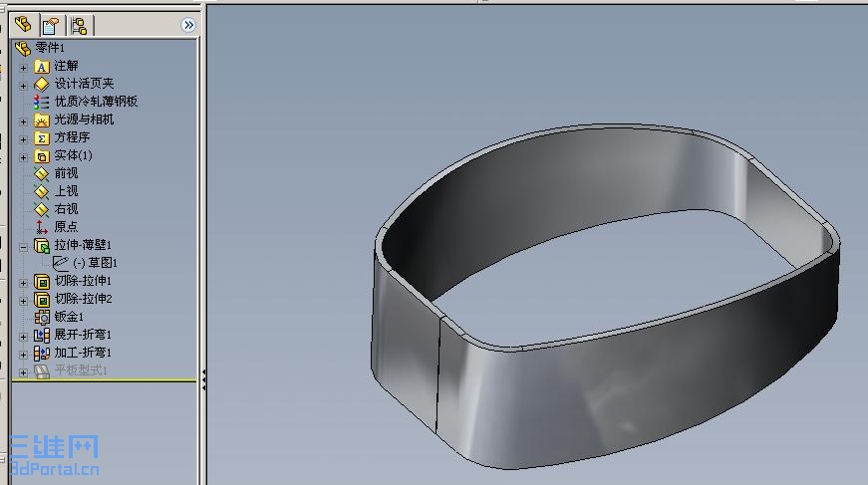The image size is (868, 485).
Task: Click the yellow rollback bar in the tree
Action: tap(104, 380)
